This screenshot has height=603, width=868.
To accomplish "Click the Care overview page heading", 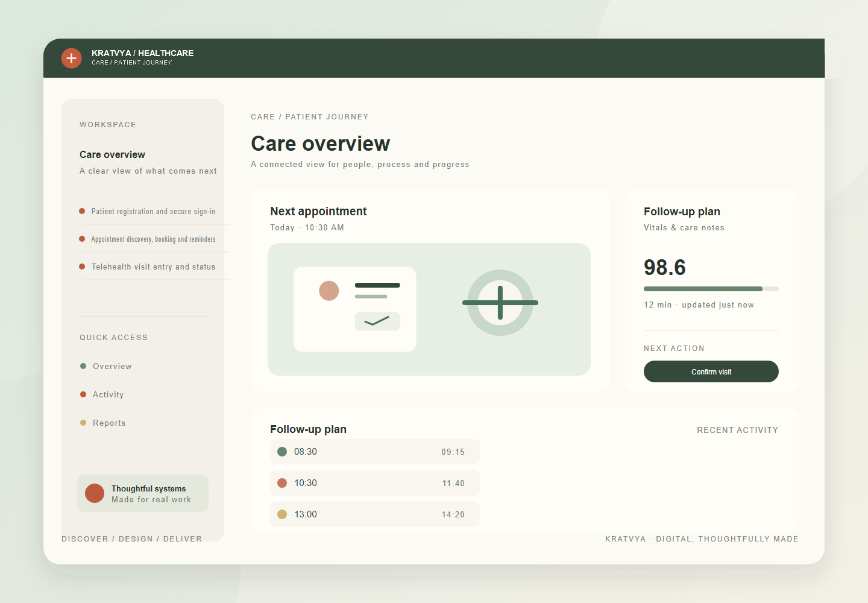I will coord(321,144).
